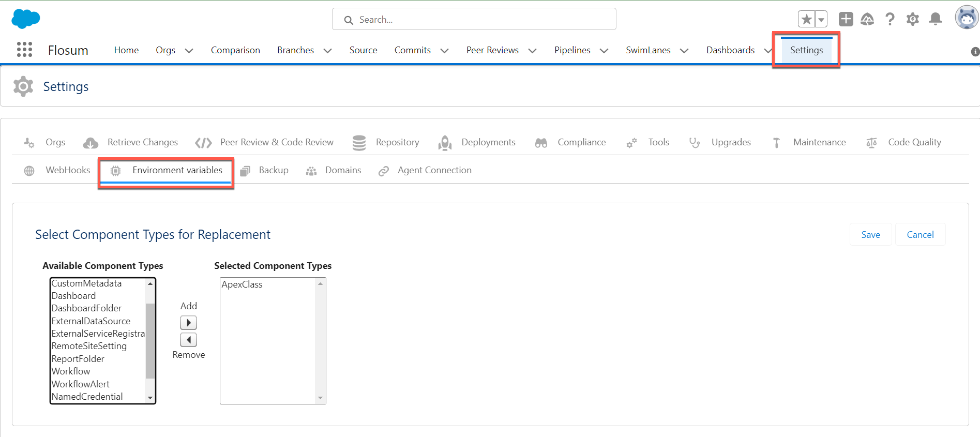Open the Favorites star icon
980x437 pixels.
click(806, 20)
